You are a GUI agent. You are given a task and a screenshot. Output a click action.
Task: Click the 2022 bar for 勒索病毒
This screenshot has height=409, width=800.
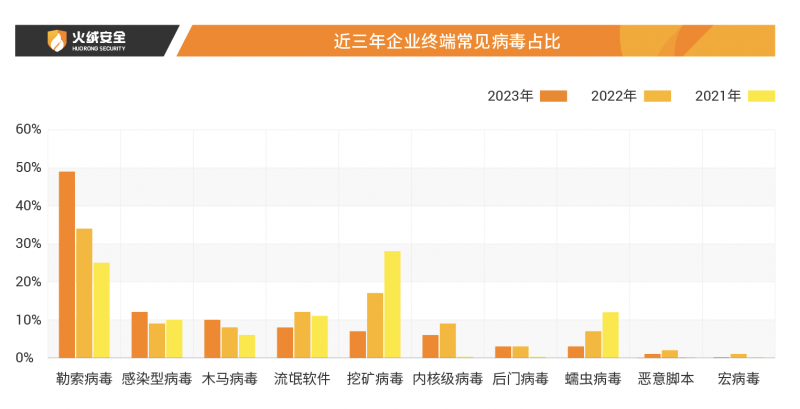pyautogui.click(x=84, y=293)
